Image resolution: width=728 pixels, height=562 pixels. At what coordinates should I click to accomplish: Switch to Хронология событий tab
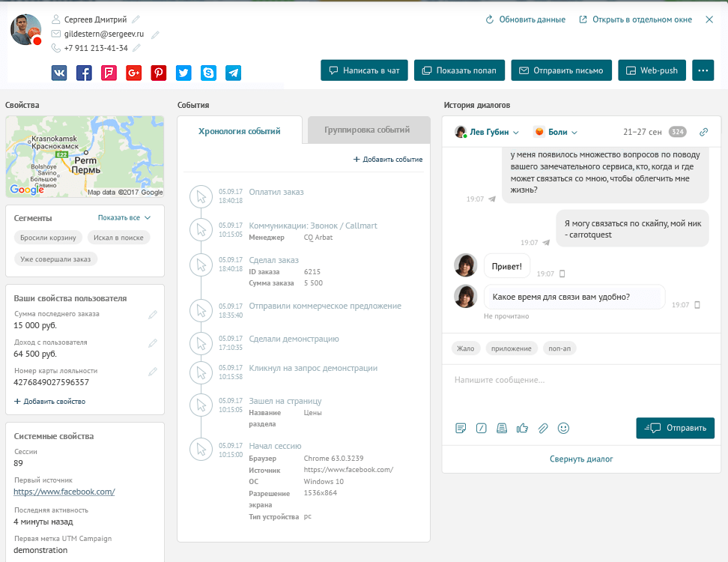240,130
